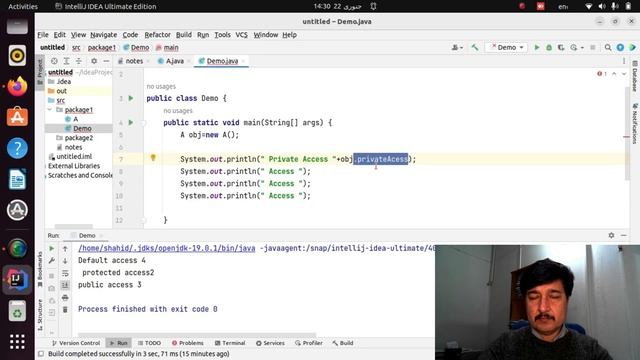640x360 pixels.
Task: Click the Stop button in the main toolbar
Action: coord(593,47)
